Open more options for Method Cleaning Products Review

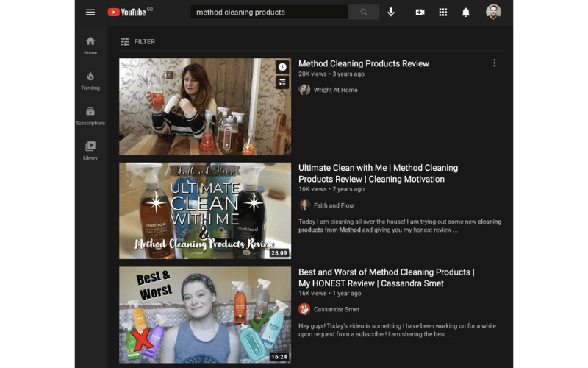[x=494, y=63]
